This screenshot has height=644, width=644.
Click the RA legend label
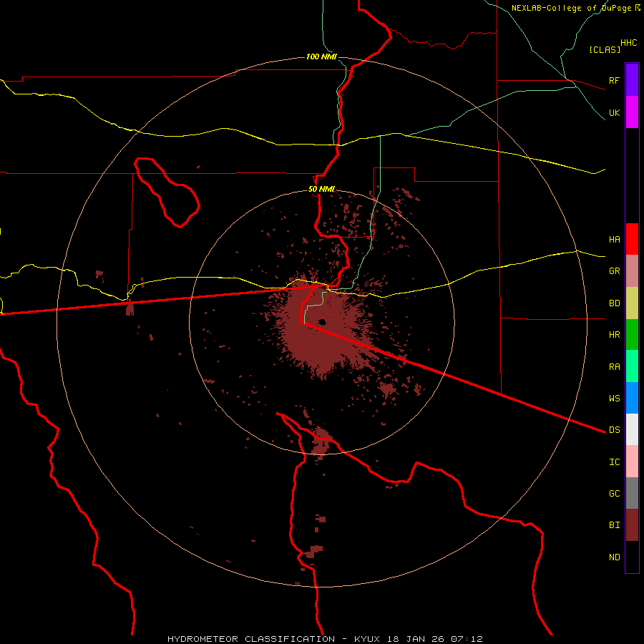point(614,367)
